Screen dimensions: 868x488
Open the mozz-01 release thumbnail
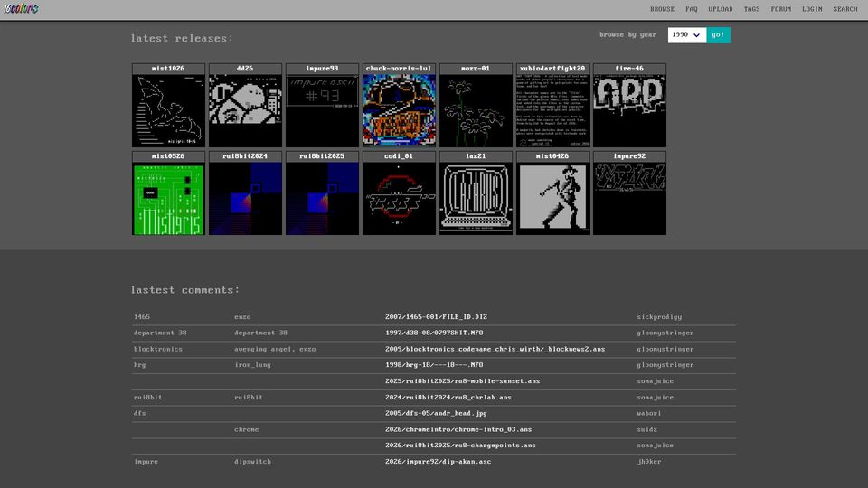(476, 105)
